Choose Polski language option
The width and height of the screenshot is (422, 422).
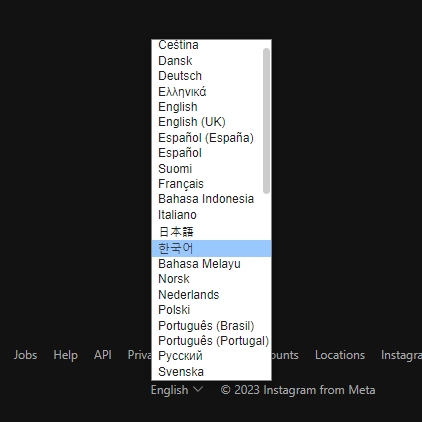coord(211,310)
